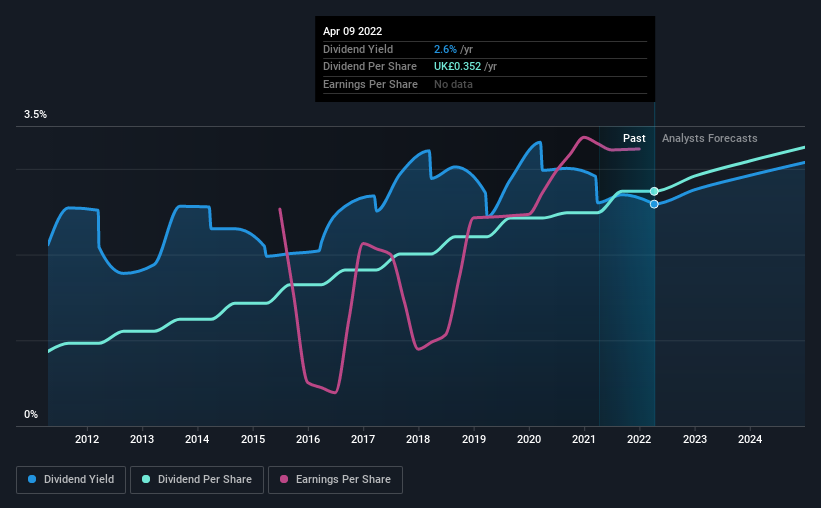Image resolution: width=821 pixels, height=508 pixels.
Task: Click the Dividend Yield tooltip row label
Action: [358, 49]
